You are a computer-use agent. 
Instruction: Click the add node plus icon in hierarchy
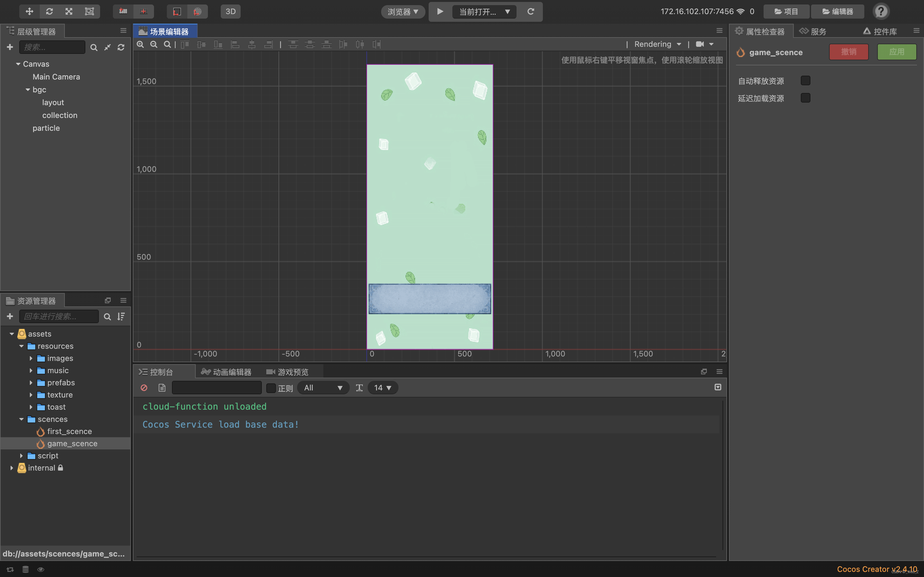10,47
